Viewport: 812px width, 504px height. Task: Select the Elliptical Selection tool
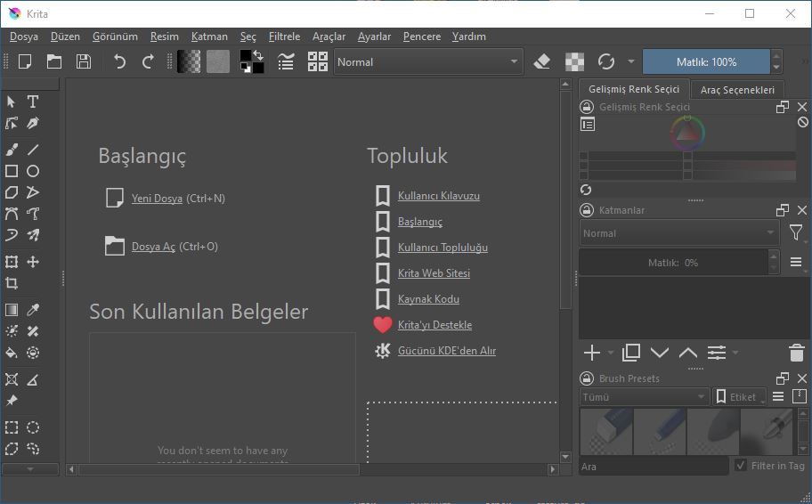coord(33,427)
